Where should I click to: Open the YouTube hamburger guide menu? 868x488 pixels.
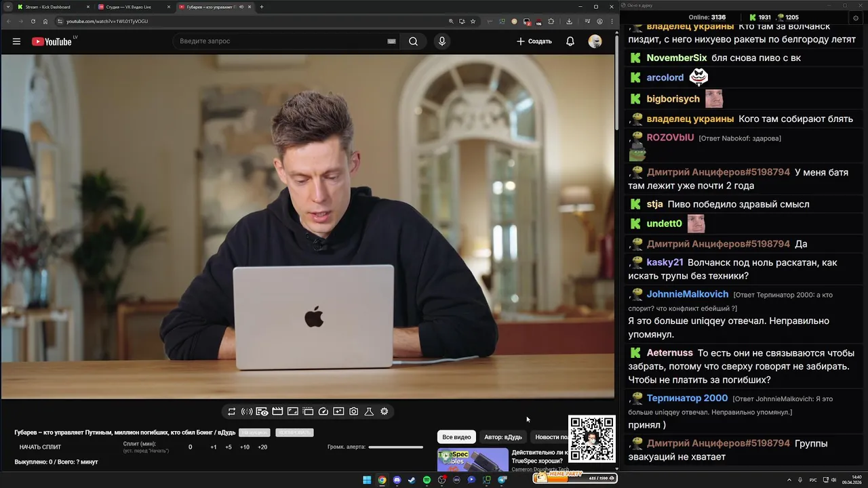16,41
